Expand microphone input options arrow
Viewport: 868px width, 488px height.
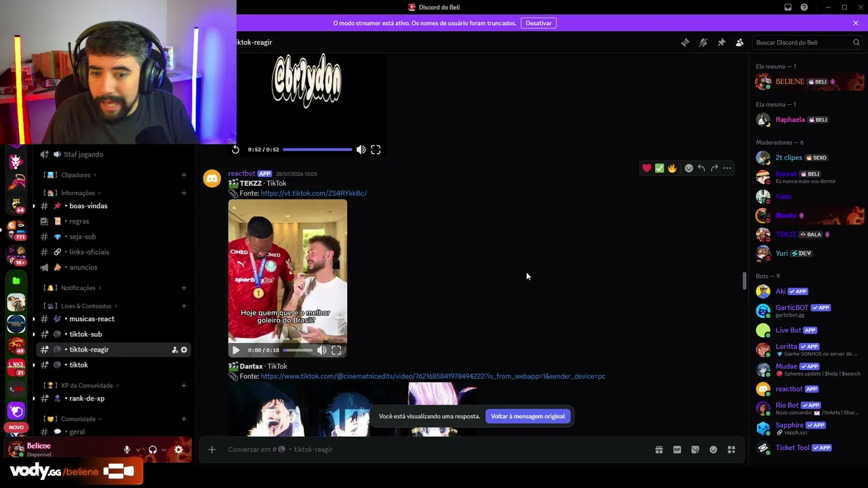[x=138, y=449]
